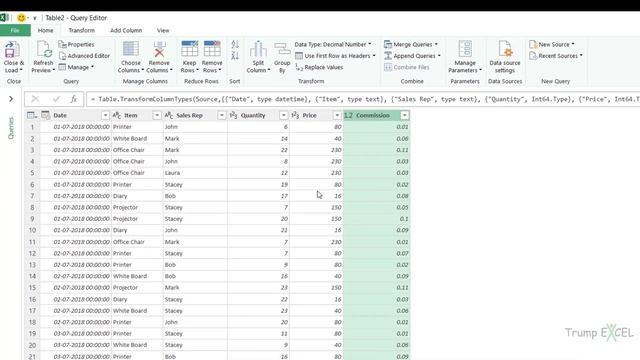Click the Commission value 0.1 in row 9
This screenshot has height=360, width=640.
pos(377,219)
